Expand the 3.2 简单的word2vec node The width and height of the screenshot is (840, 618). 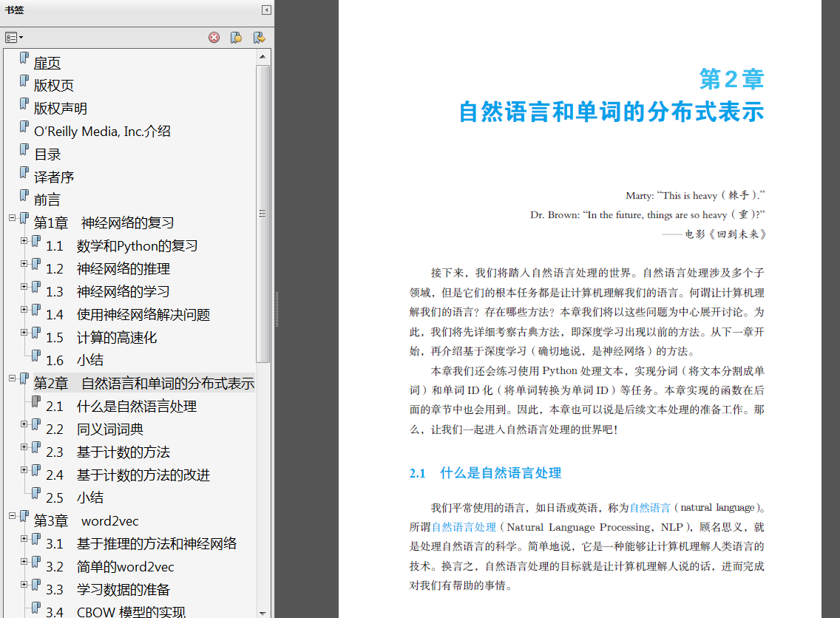[24, 561]
